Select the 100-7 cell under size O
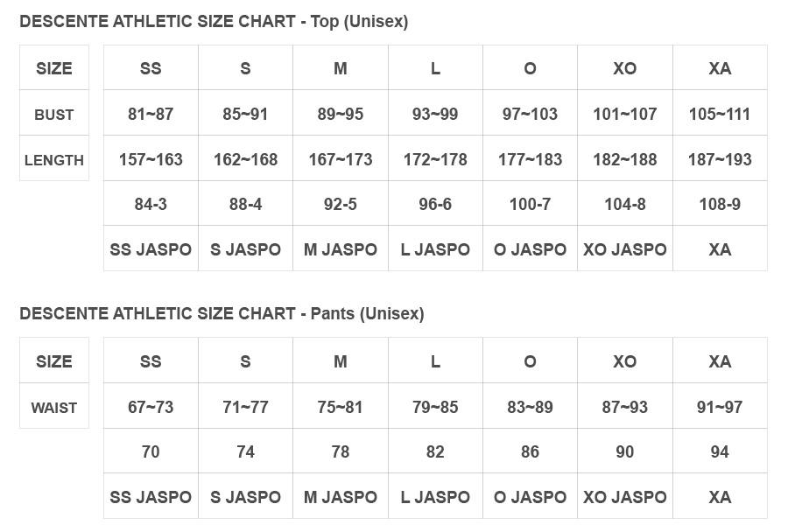The image size is (788, 532). click(x=531, y=205)
